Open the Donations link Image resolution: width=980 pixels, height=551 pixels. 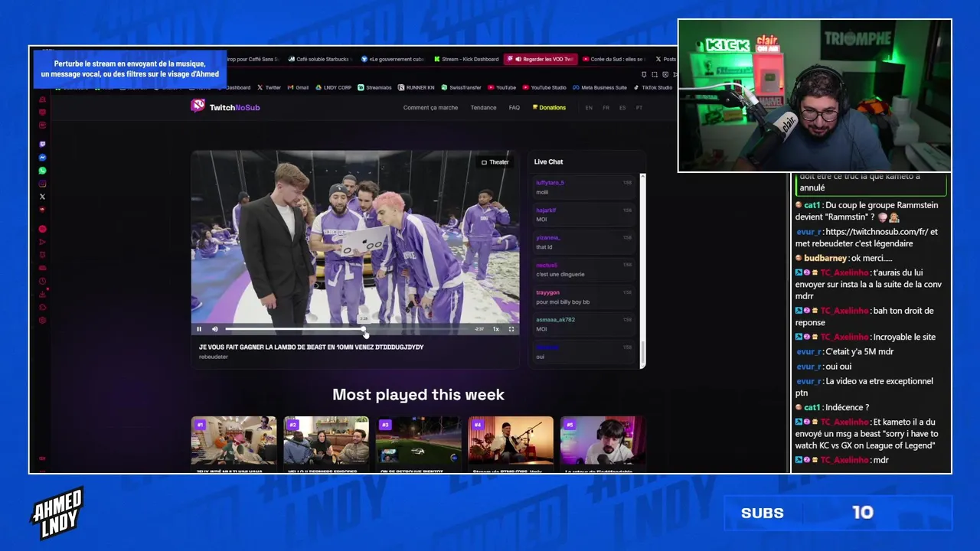(549, 108)
